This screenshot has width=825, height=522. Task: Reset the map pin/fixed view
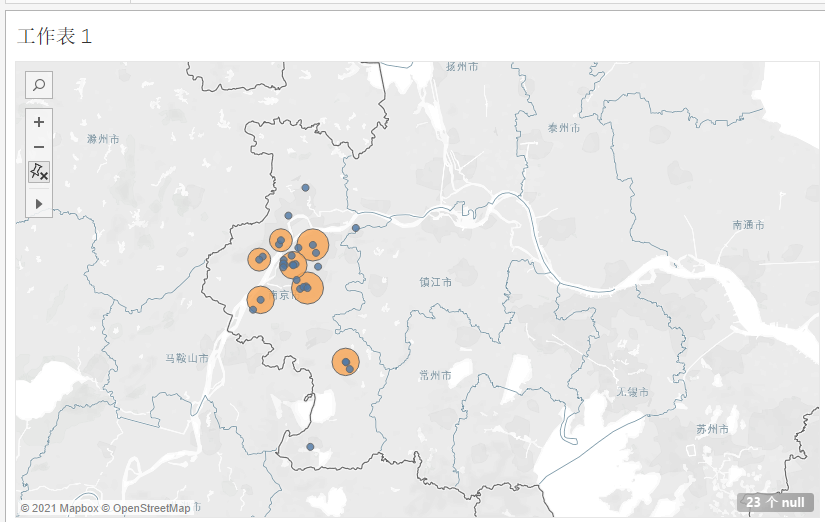tap(39, 172)
